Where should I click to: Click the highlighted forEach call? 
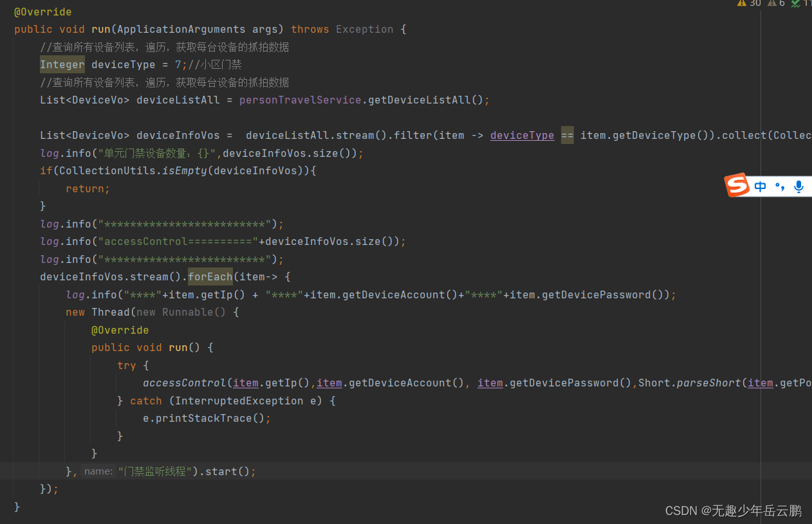(210, 276)
